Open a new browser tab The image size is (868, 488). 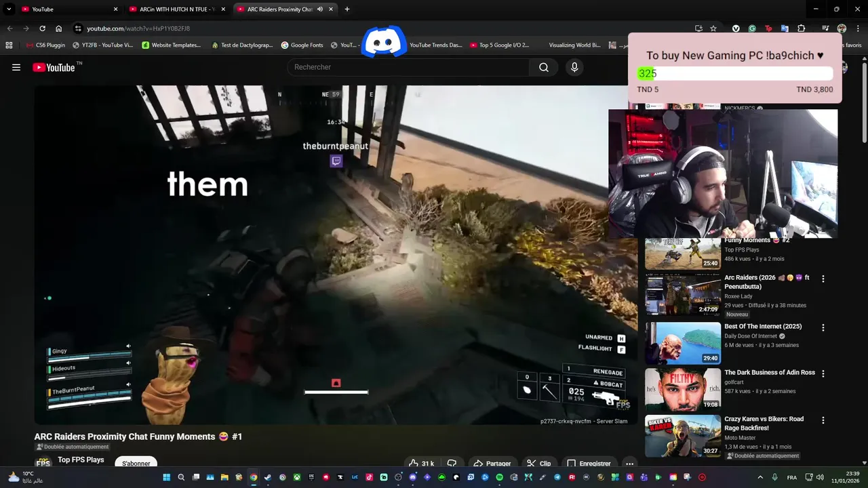[347, 9]
